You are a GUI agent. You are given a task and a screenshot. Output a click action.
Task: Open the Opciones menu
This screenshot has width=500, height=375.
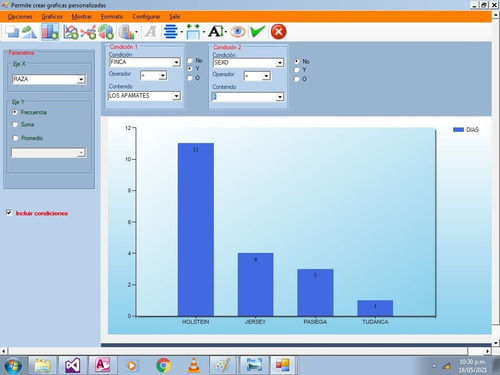20,16
